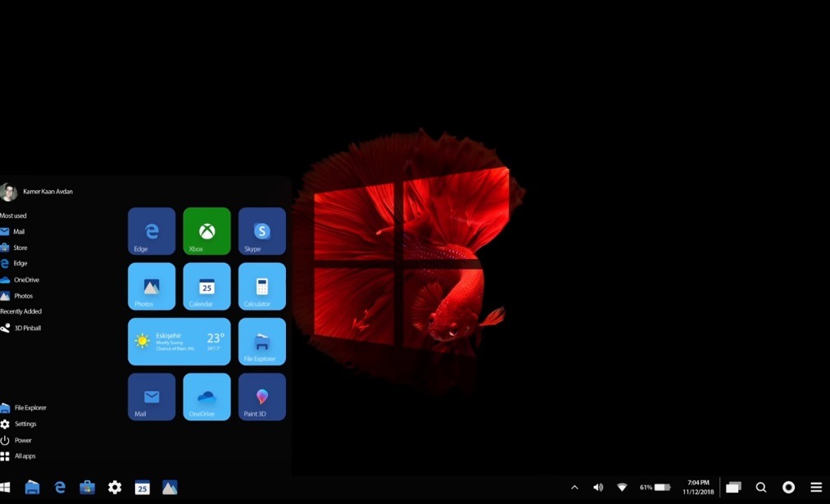Open Mail from Most used list
Screen dimensions: 830x504
pyautogui.click(x=12, y=231)
